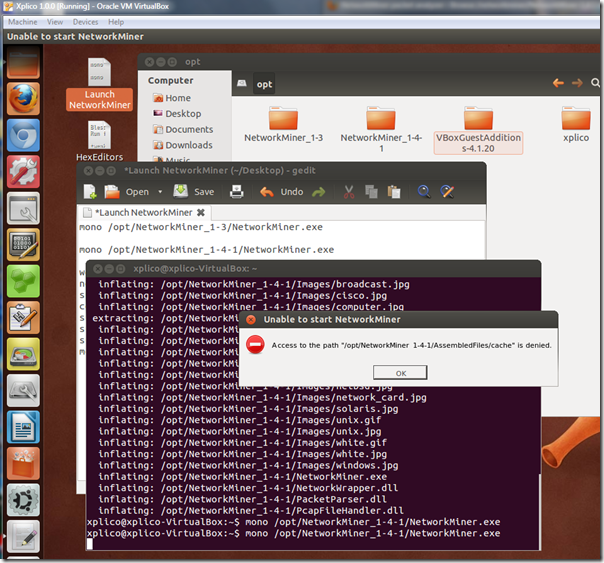Screen dimensions: 604x563
Task: Click the last terminal command line
Action: [294, 533]
